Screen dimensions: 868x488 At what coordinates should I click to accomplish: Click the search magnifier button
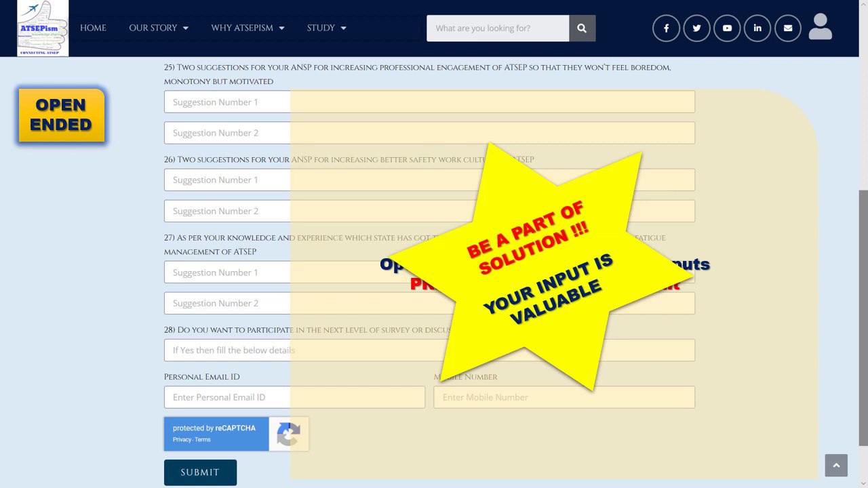(x=582, y=28)
